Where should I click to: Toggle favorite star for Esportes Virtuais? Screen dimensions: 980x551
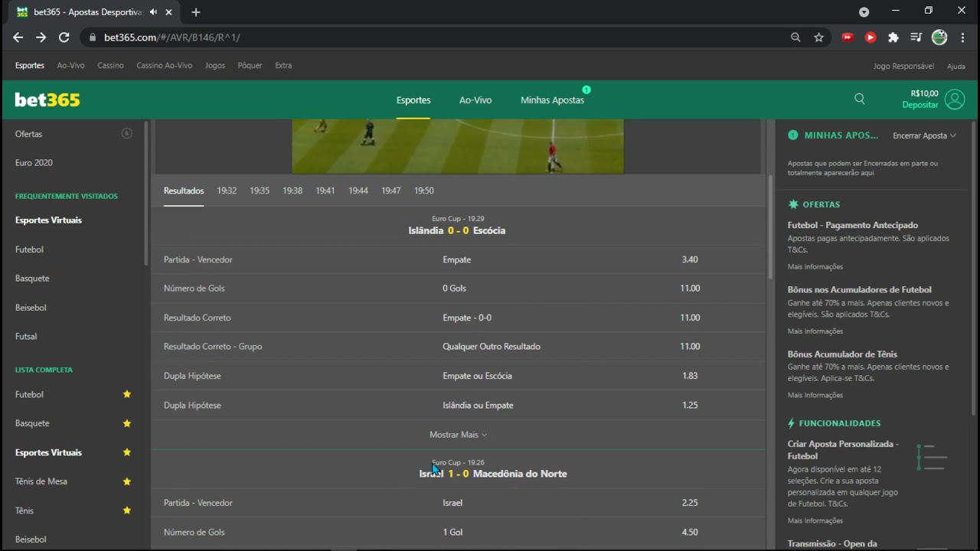point(127,452)
